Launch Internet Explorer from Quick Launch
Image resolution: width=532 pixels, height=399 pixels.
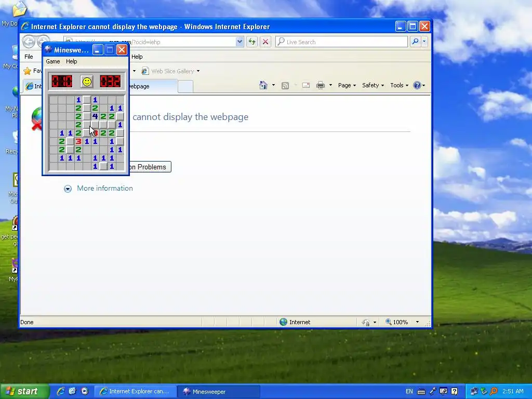pyautogui.click(x=61, y=391)
